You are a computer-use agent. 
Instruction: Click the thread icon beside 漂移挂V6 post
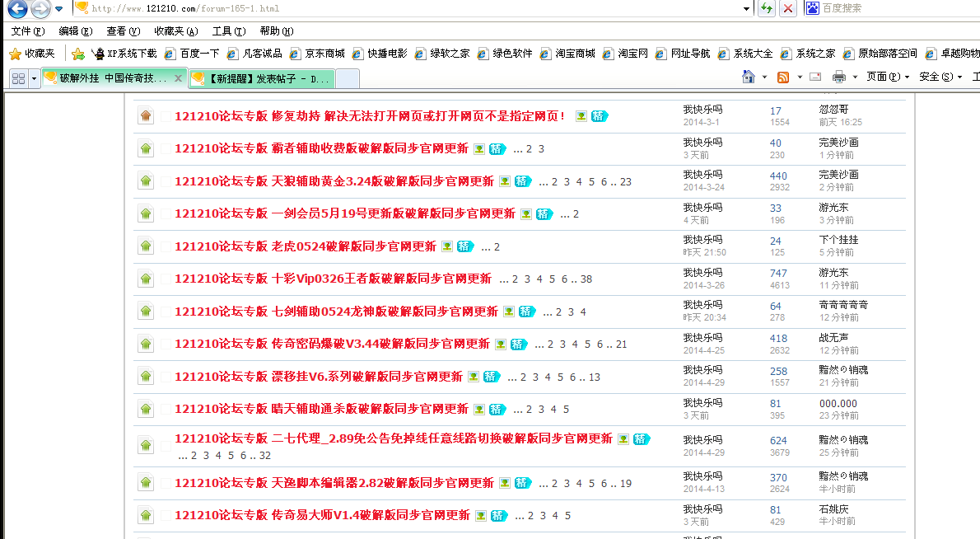pos(146,377)
